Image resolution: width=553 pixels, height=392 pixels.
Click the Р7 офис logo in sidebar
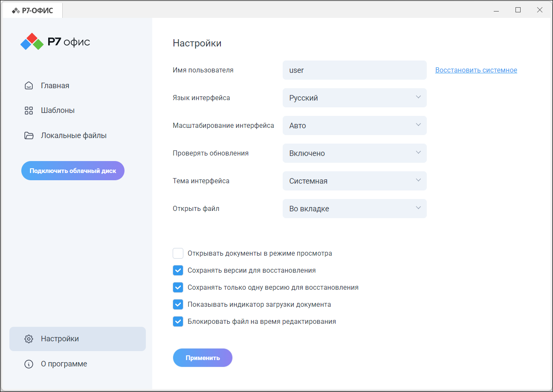(x=55, y=42)
